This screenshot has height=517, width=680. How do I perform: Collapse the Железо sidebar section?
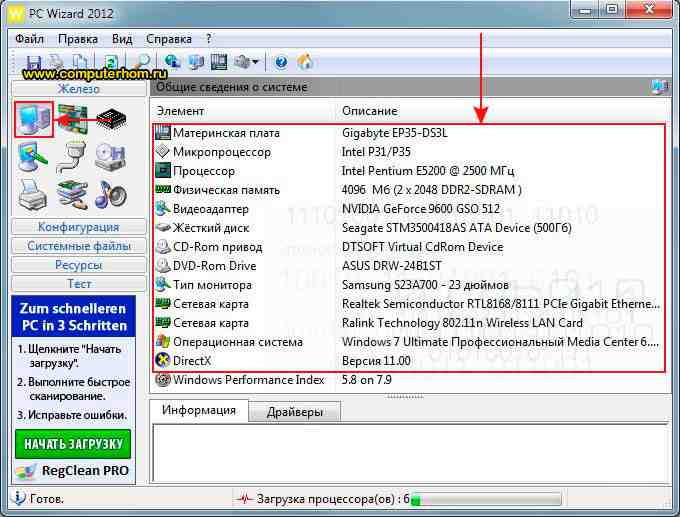coord(78,88)
